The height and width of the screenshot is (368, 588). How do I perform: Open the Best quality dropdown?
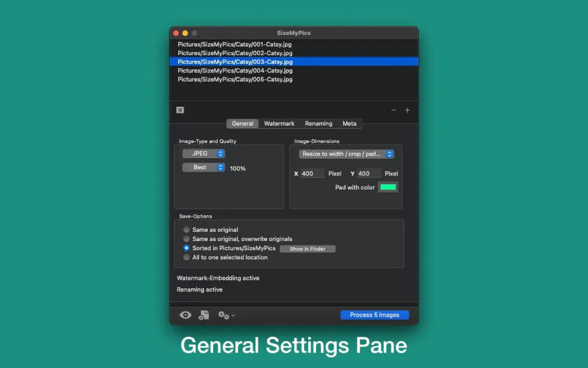point(203,167)
